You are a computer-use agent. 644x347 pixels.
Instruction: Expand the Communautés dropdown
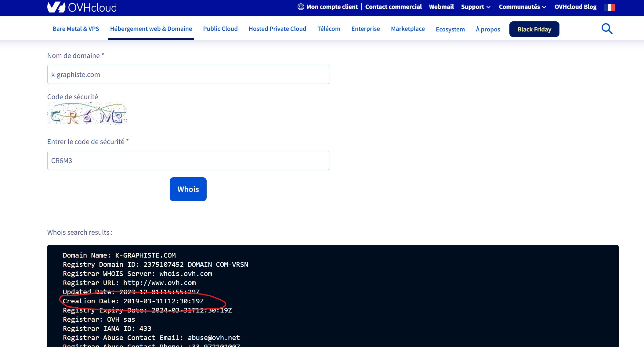coord(522,7)
